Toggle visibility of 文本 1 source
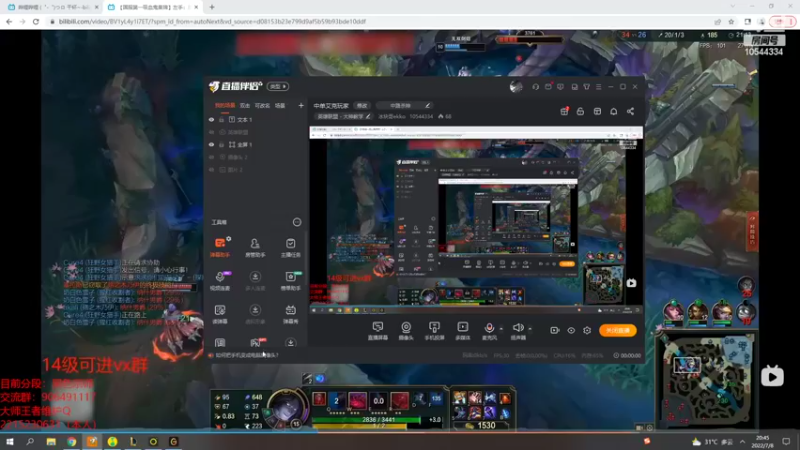800x450 pixels. pyautogui.click(x=211, y=119)
